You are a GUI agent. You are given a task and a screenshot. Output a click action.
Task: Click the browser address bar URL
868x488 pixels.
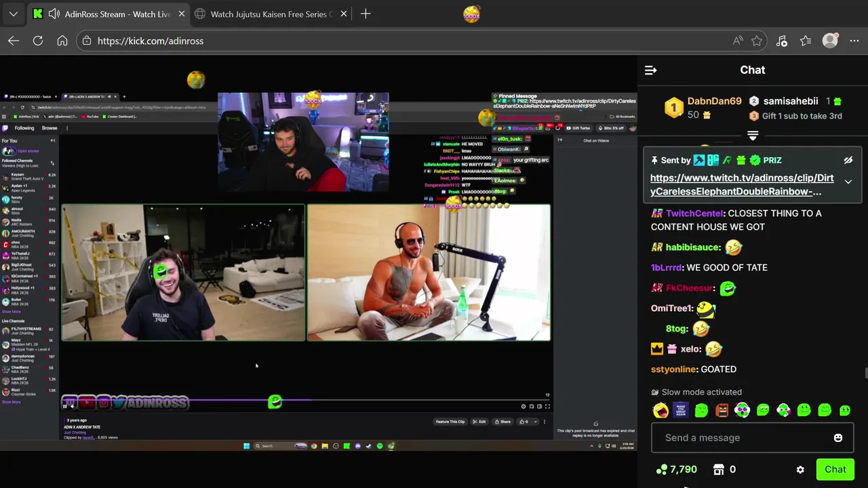[151, 41]
